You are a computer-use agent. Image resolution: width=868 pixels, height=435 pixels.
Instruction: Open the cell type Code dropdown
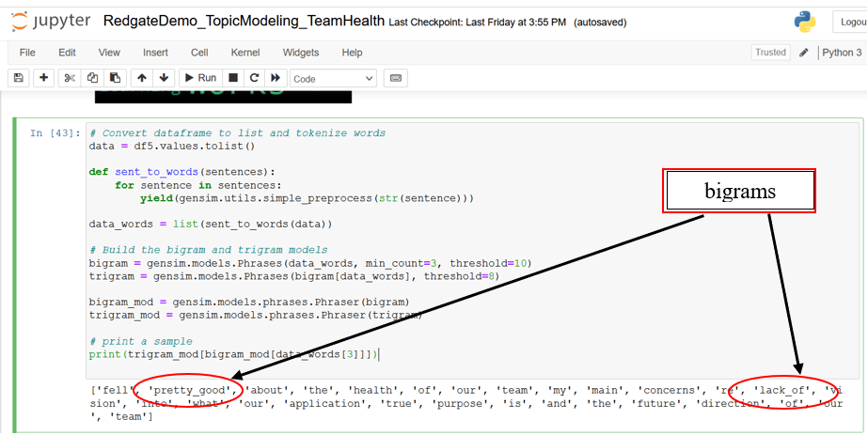coord(333,79)
